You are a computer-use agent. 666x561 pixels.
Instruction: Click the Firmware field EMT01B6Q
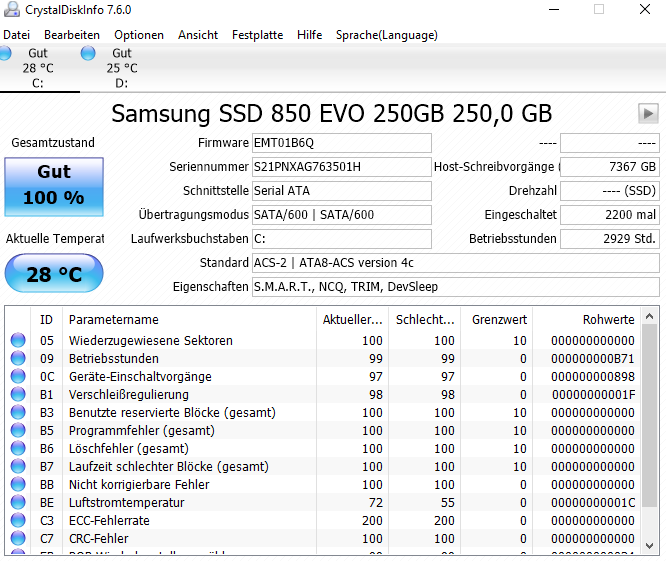341,143
